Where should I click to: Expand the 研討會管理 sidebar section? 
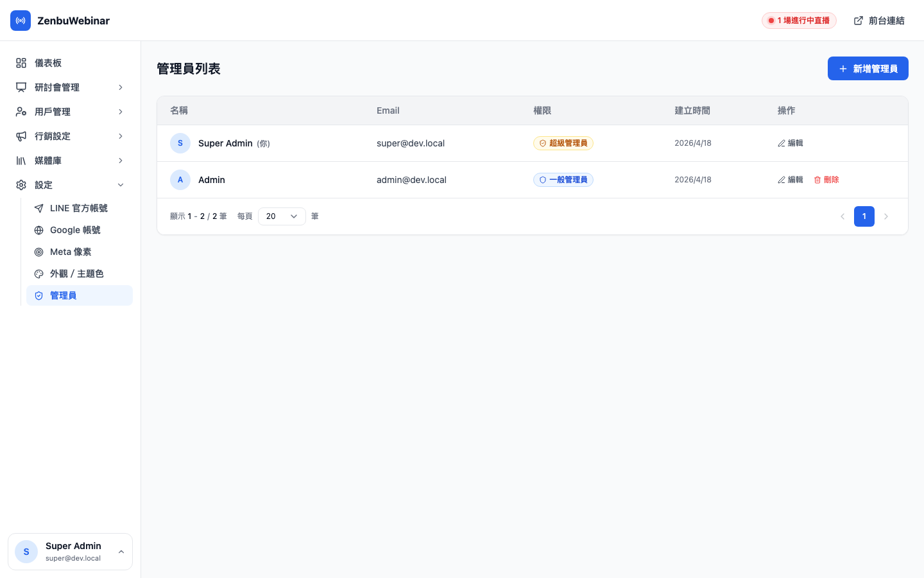click(x=70, y=87)
